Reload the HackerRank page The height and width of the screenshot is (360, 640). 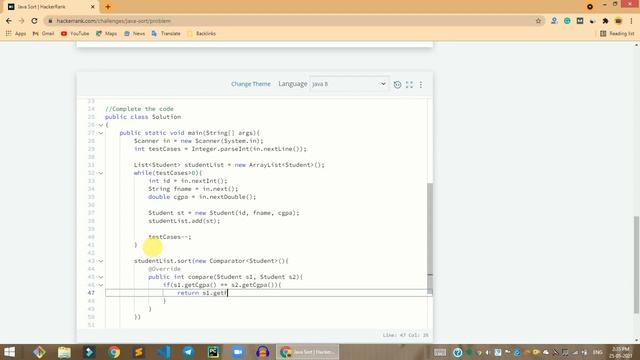(x=34, y=21)
